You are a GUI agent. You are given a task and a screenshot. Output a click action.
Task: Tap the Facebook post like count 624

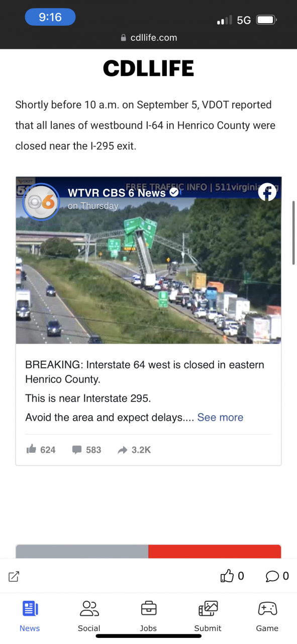pos(41,450)
